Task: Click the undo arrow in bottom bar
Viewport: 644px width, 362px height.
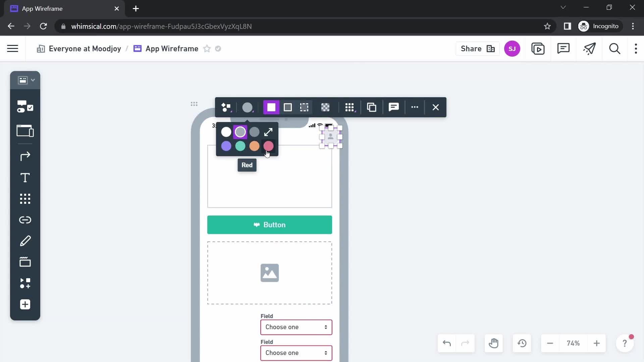Action: click(447, 344)
